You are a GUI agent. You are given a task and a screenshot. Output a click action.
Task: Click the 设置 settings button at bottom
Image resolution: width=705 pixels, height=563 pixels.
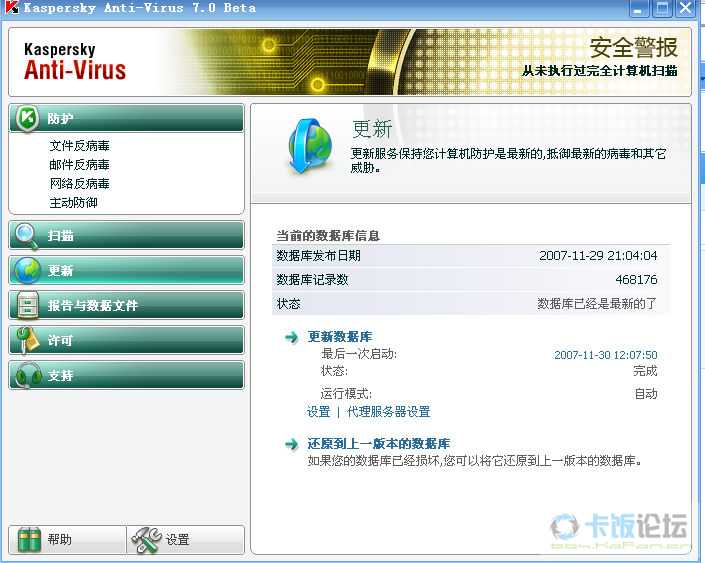point(186,540)
